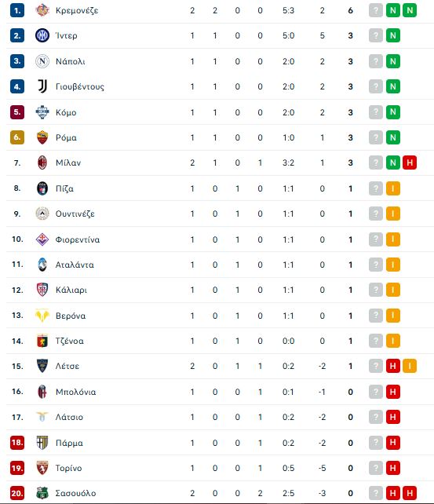434x504 pixels.
Task: Click the gray ? badge for Κόμο
Action: point(376,112)
